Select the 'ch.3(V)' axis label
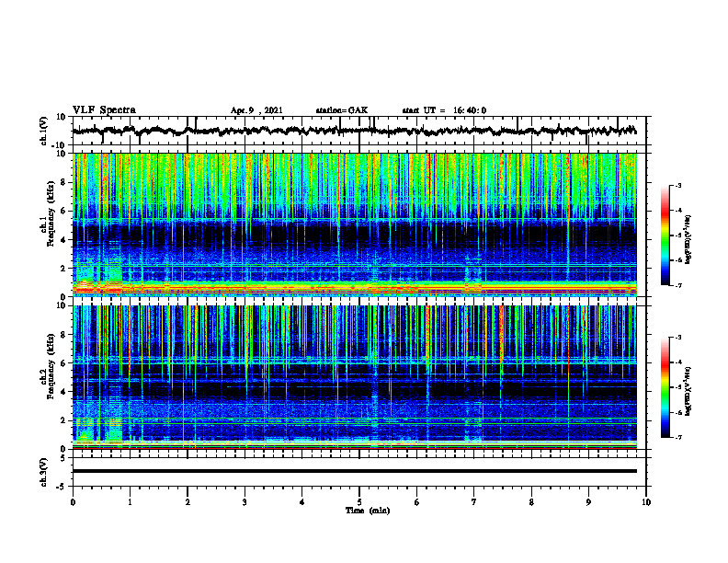728x563 pixels. 44,472
